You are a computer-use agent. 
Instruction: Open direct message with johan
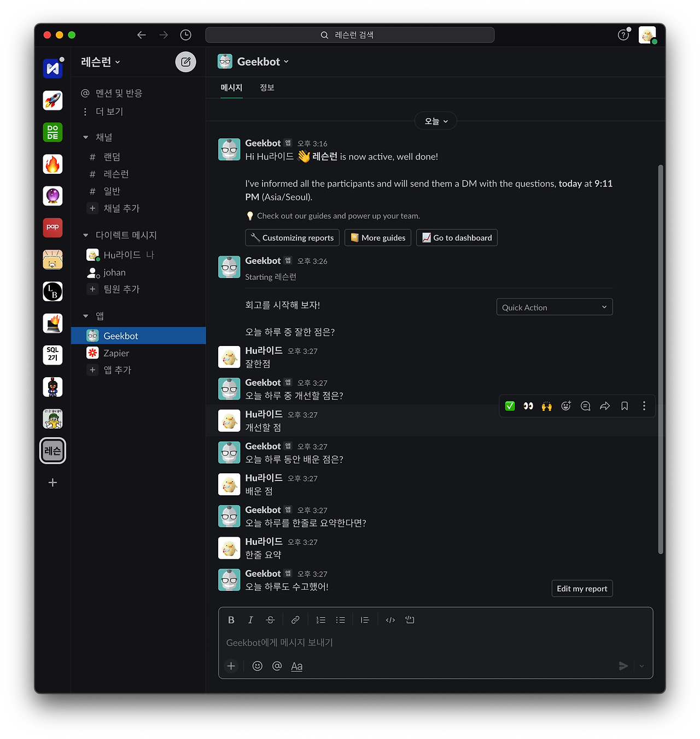tap(138, 272)
